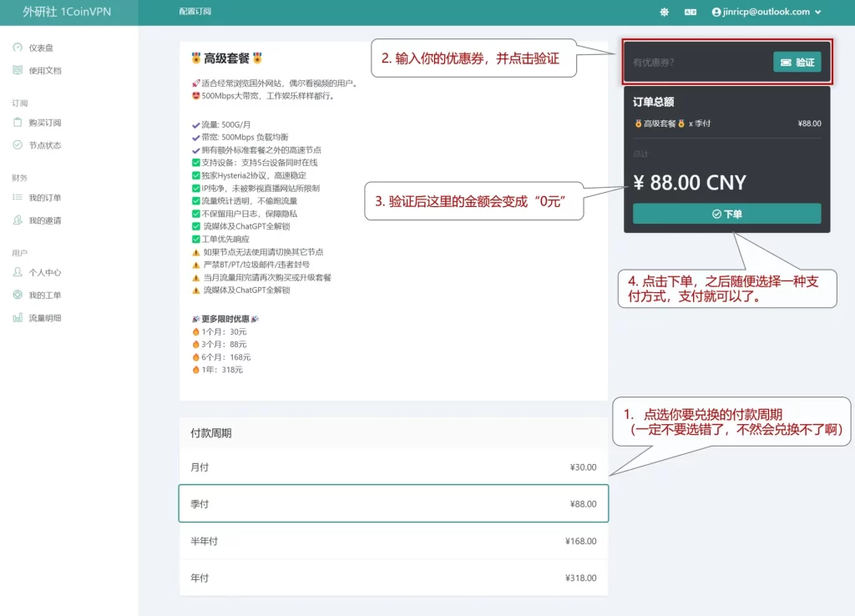Click the traffic details chart icon
The image size is (855, 616).
click(x=18, y=317)
